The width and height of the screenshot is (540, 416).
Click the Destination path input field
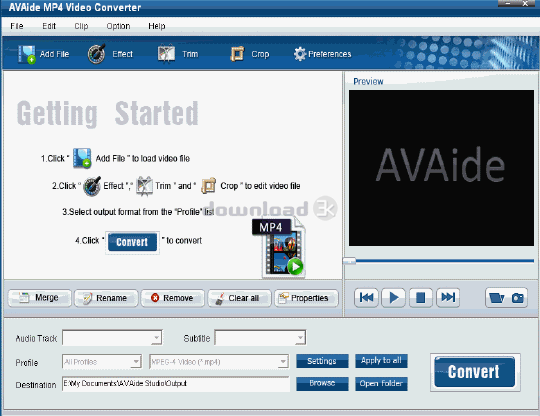pos(176,384)
